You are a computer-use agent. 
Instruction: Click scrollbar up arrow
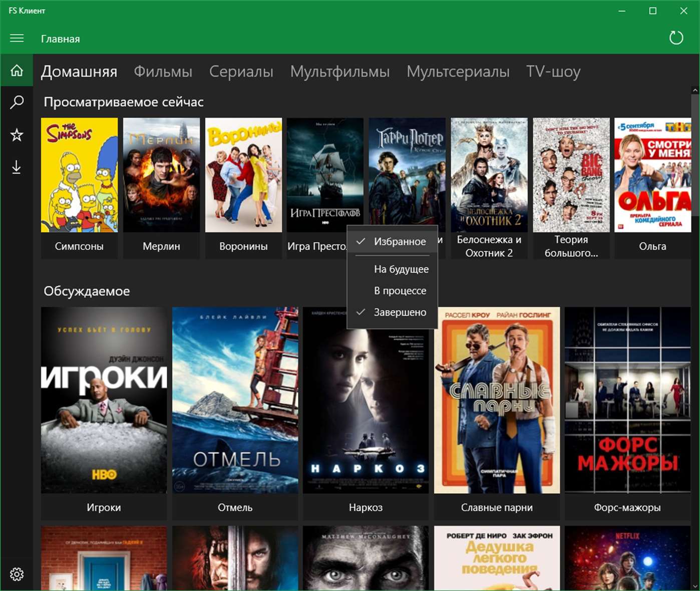pyautogui.click(x=695, y=90)
